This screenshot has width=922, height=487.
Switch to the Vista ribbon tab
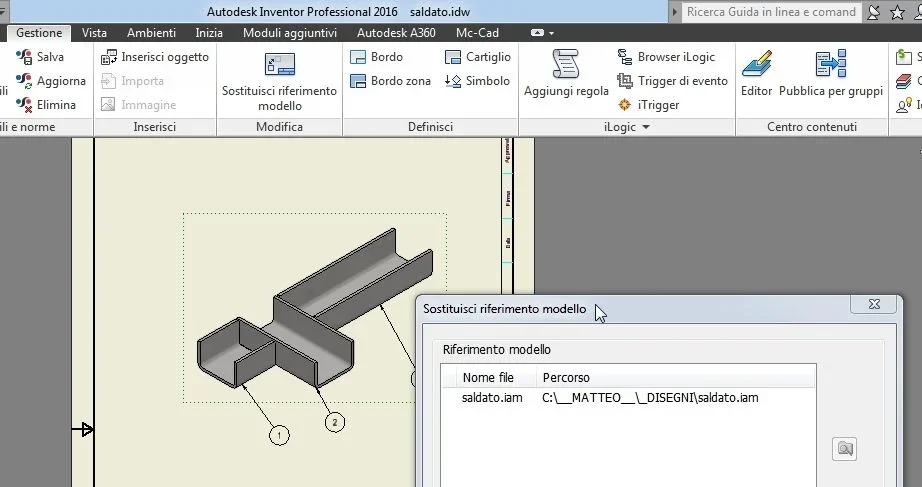(x=94, y=33)
